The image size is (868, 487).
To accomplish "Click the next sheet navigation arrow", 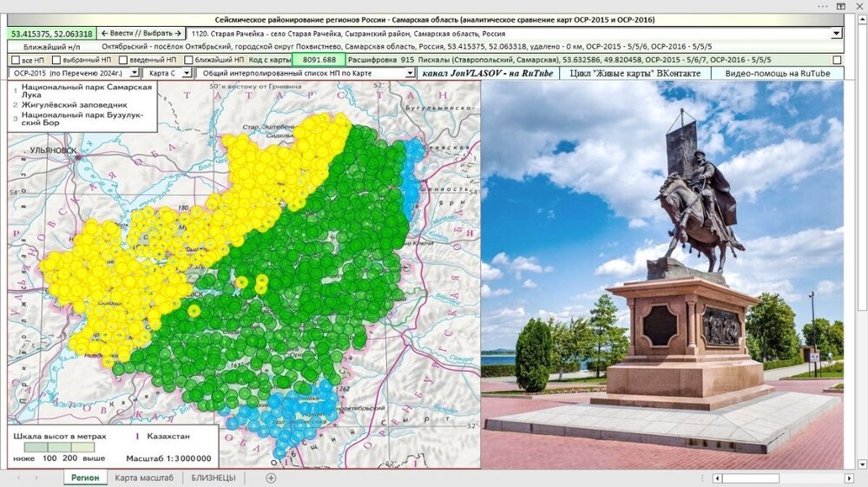I will tap(36, 477).
